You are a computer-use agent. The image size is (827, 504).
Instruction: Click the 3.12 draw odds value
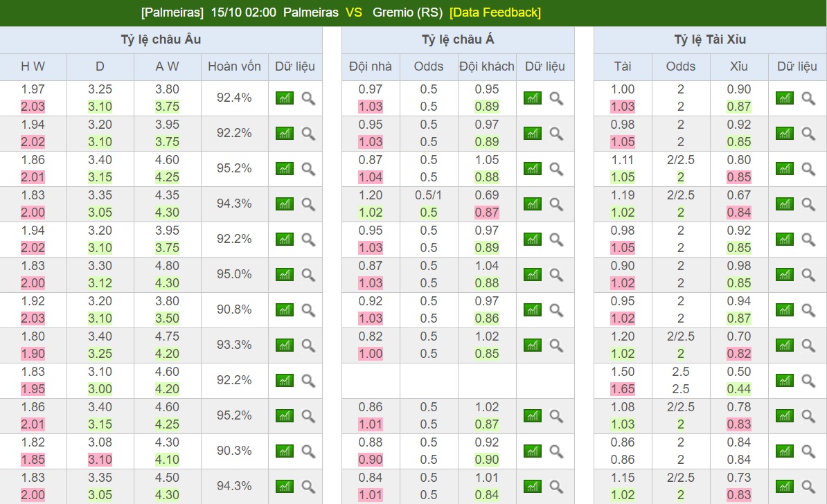click(x=100, y=283)
